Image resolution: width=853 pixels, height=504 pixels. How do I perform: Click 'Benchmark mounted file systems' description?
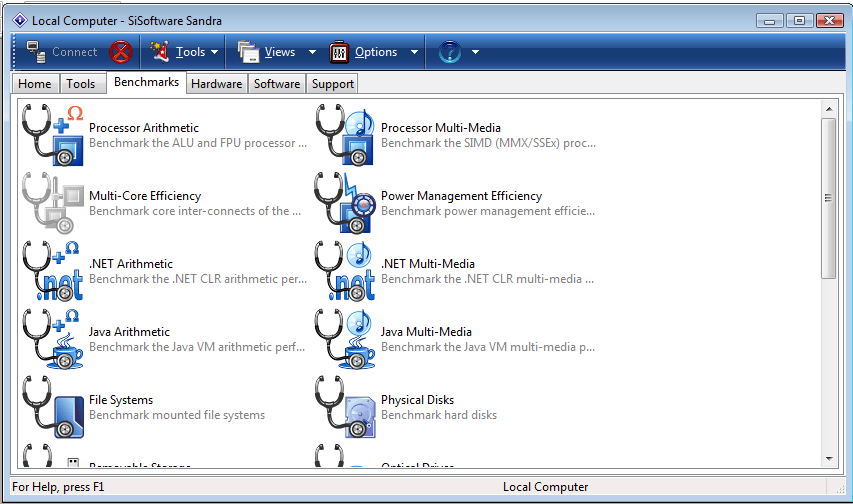click(177, 415)
